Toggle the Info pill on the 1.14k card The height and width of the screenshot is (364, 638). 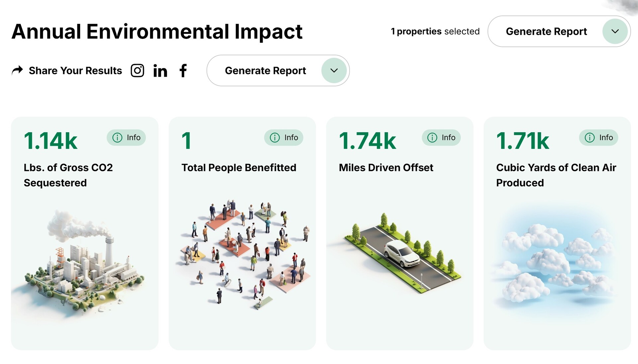(x=126, y=137)
